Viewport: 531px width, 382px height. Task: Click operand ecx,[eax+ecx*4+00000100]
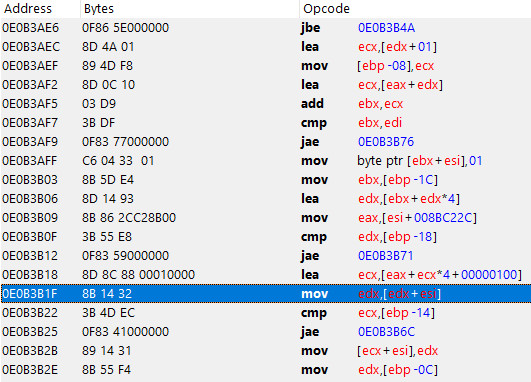(x=440, y=274)
